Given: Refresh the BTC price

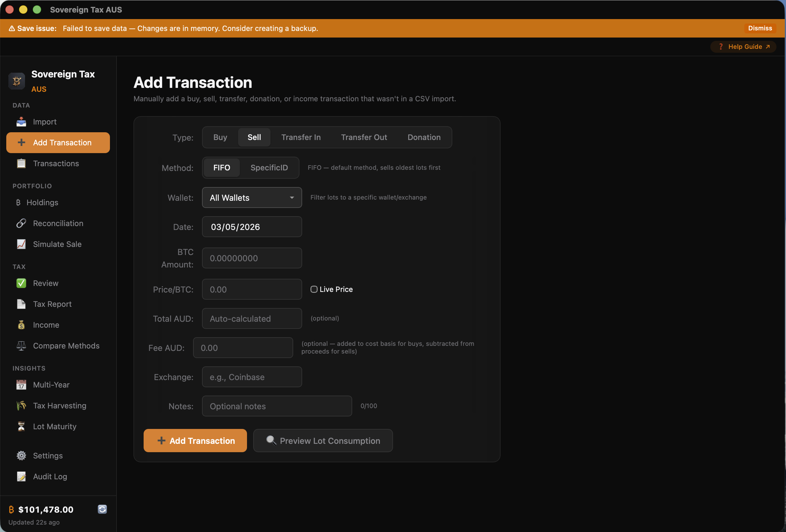Looking at the screenshot, I should [x=102, y=509].
